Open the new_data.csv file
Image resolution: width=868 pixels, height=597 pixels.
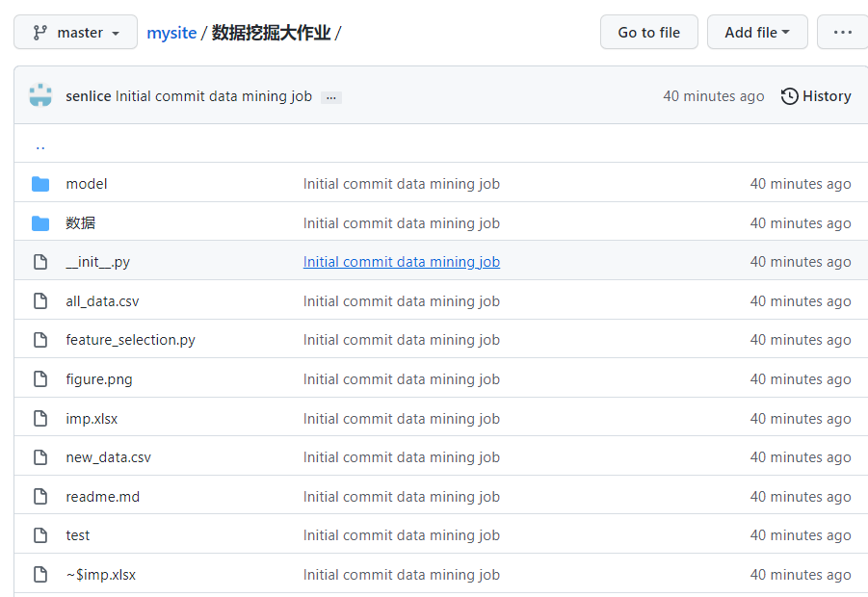click(x=109, y=457)
